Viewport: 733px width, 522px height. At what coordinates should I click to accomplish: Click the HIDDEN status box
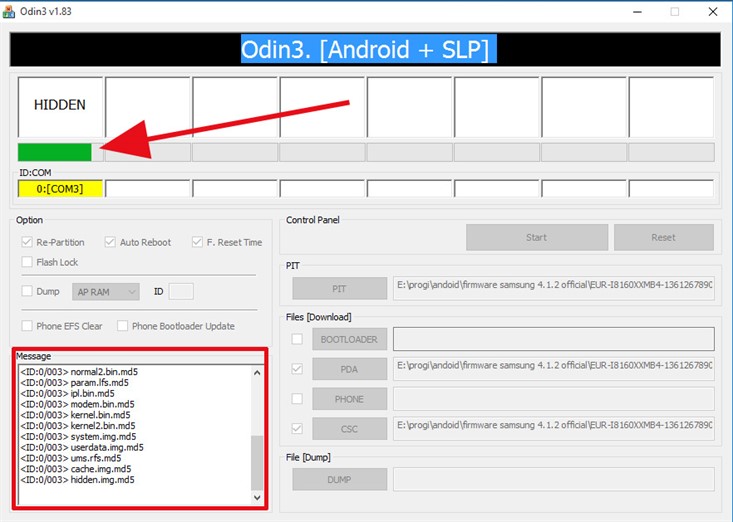(x=60, y=107)
